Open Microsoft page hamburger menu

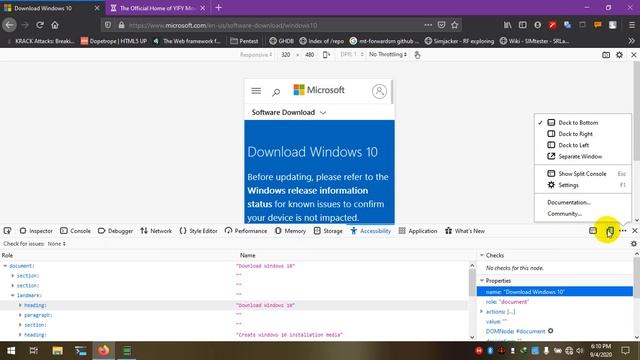[x=256, y=91]
